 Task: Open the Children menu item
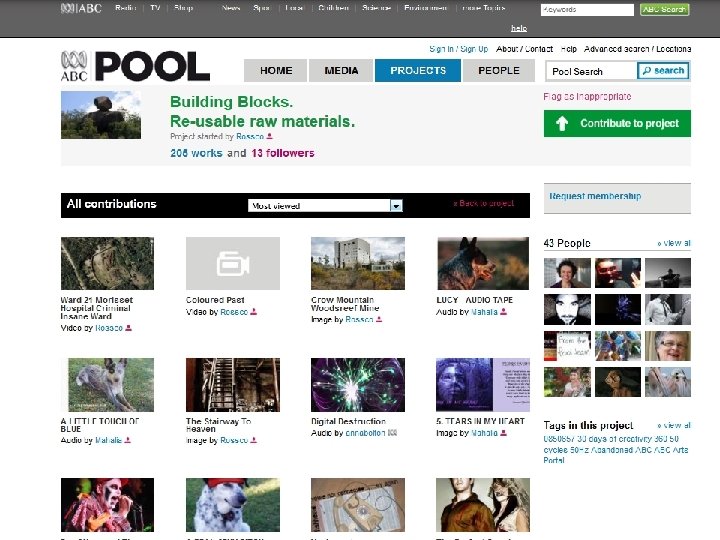click(x=333, y=8)
